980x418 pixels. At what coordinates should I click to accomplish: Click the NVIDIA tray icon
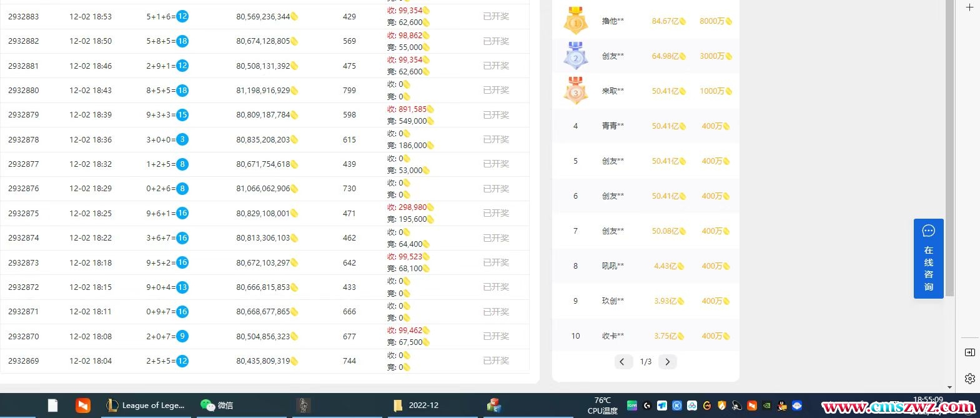[767, 406]
